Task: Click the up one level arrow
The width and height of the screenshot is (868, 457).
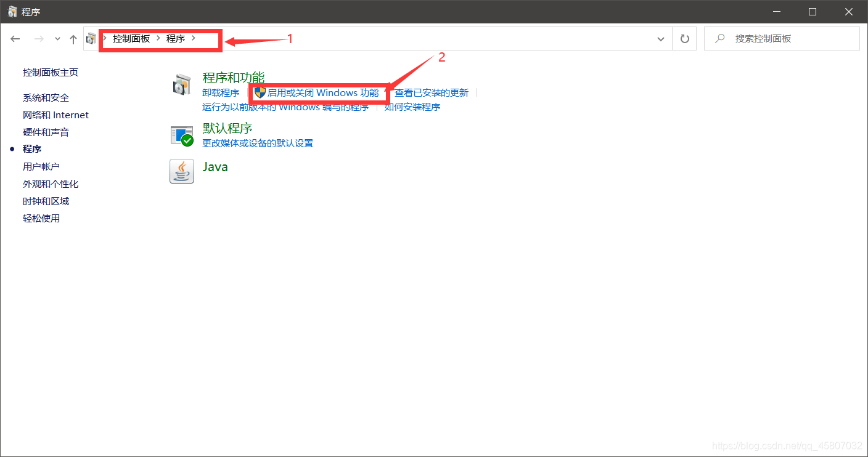Action: (x=73, y=39)
